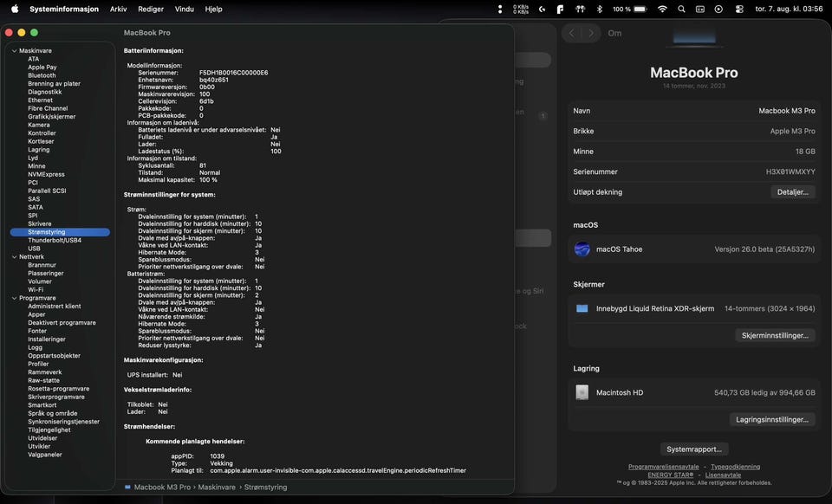Click the Navn value Macbook M3 Pro
The width and height of the screenshot is (832, 504).
click(787, 111)
